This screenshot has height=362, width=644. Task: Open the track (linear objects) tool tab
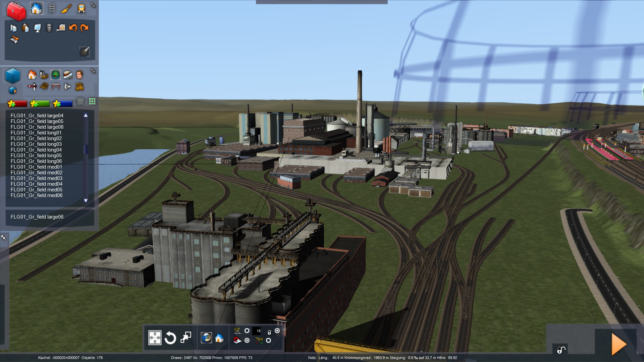(52, 8)
